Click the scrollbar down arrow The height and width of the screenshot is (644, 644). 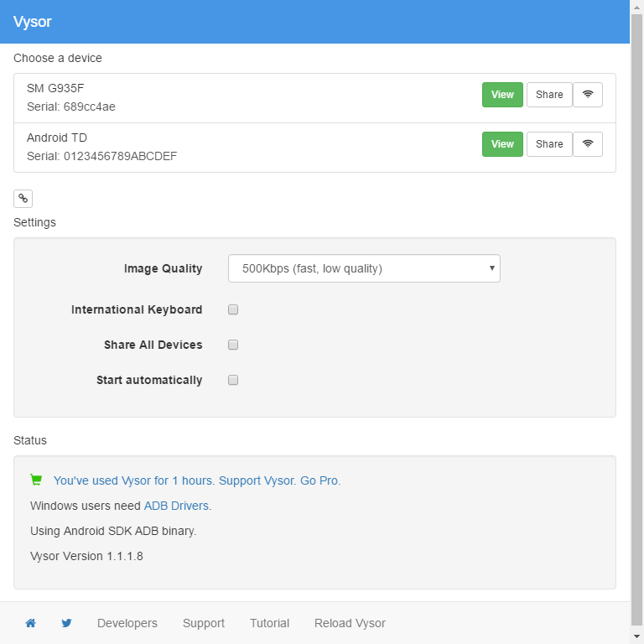point(637,637)
